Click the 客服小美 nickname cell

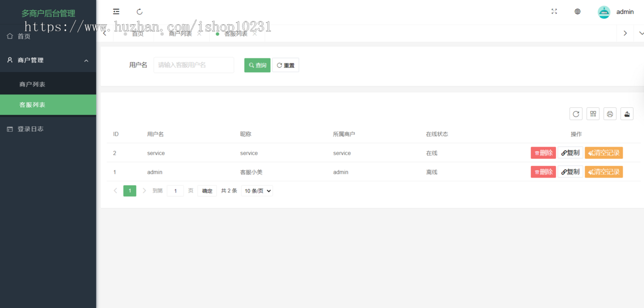251,172
